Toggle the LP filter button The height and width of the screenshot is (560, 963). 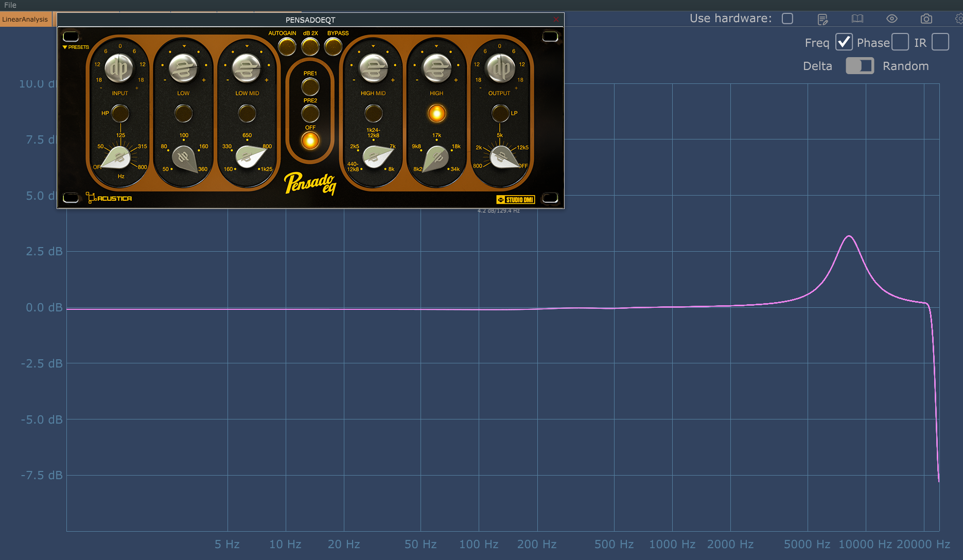coord(500,113)
